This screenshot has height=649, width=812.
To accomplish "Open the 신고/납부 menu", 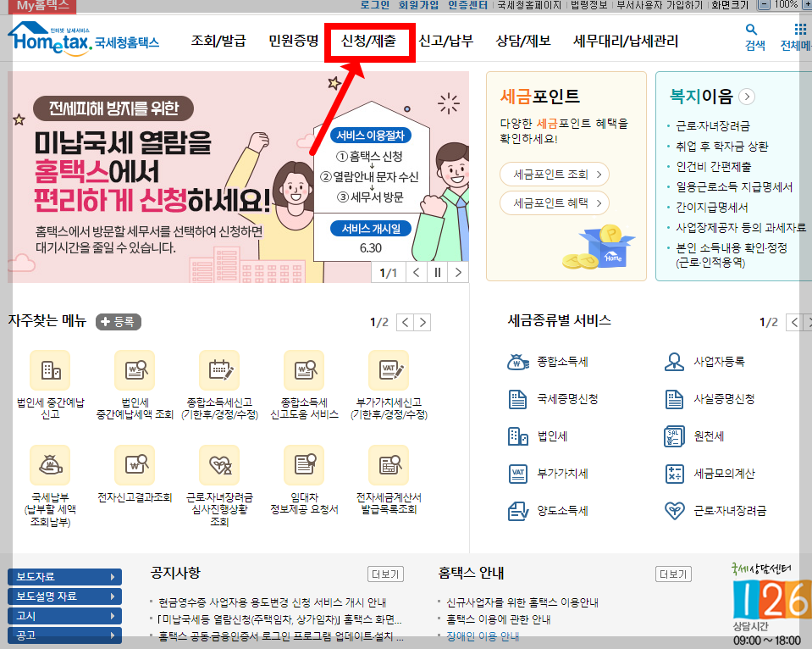I will pos(446,41).
